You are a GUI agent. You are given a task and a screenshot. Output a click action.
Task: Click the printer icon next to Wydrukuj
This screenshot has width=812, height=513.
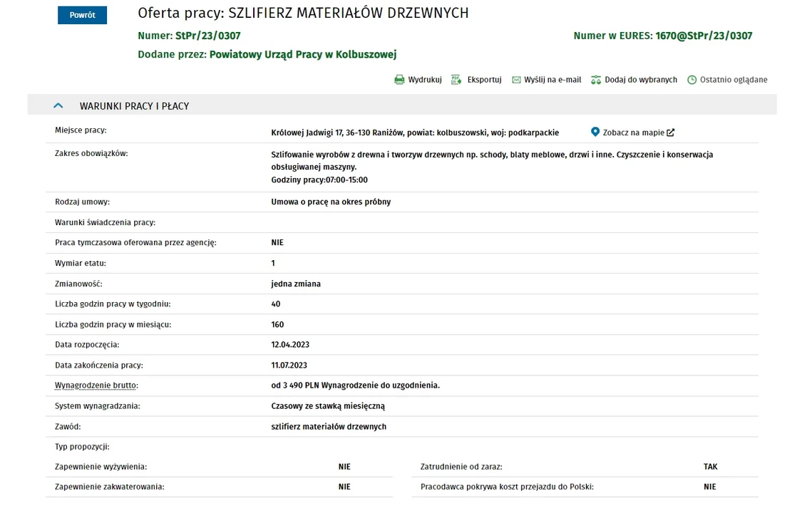(x=399, y=80)
